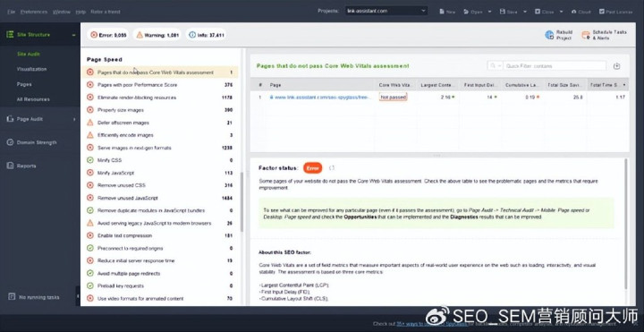The image size is (644, 332).
Task: Select All Resources in sidebar
Action: pyautogui.click(x=33, y=99)
